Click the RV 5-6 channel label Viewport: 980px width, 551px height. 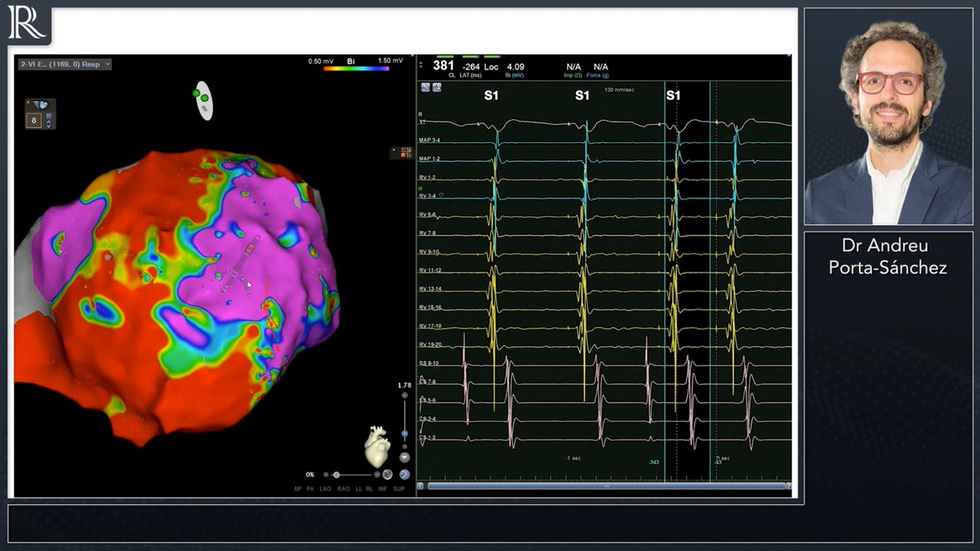pyautogui.click(x=427, y=215)
